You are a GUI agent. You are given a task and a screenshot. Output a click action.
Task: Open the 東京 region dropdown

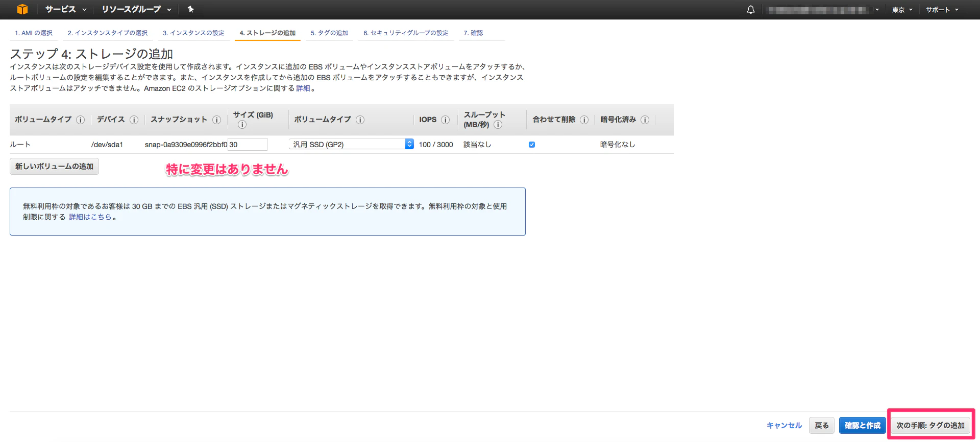(902, 10)
